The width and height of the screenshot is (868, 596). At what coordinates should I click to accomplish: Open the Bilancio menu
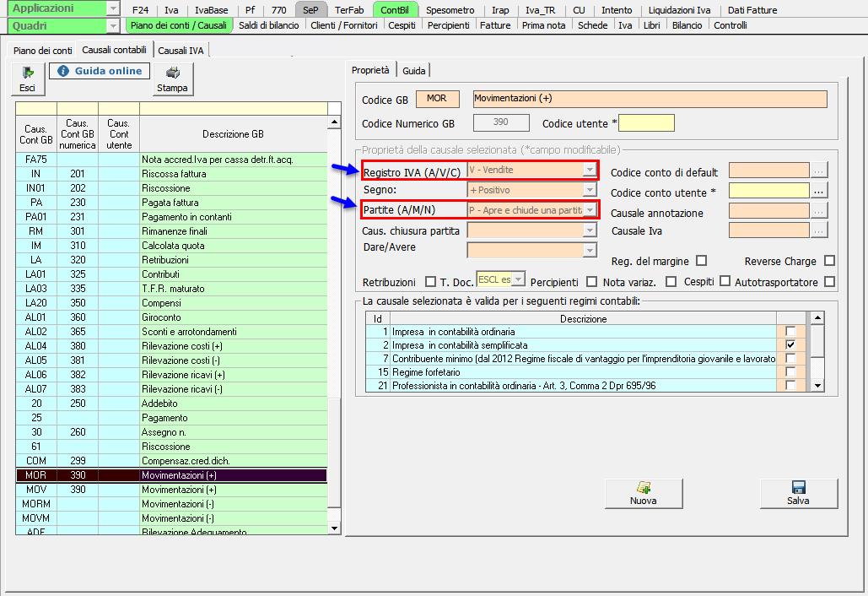tap(687, 25)
